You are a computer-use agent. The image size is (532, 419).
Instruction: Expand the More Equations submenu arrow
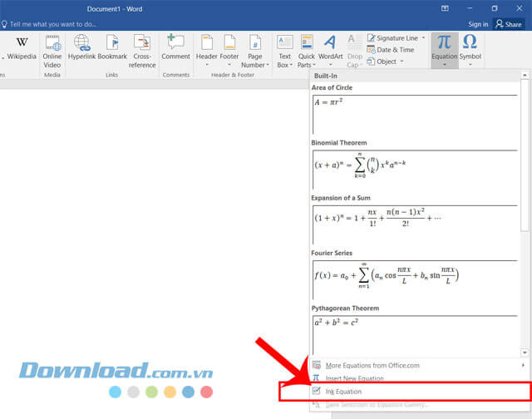point(523,366)
